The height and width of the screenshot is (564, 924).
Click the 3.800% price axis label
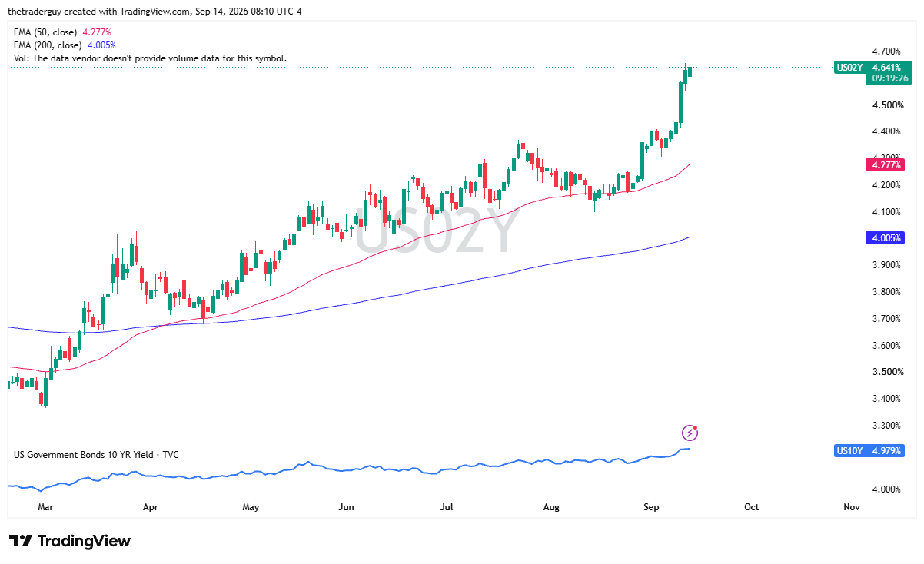[x=886, y=292]
